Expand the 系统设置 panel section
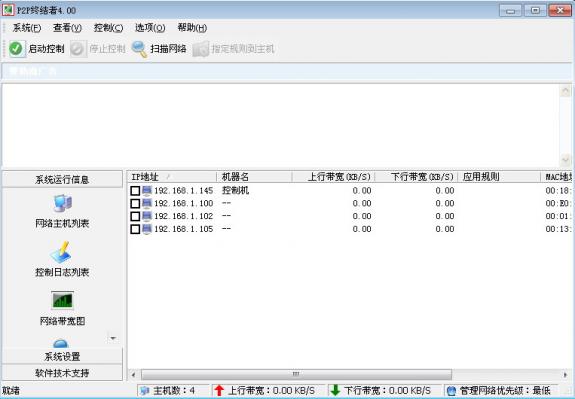 click(x=62, y=356)
